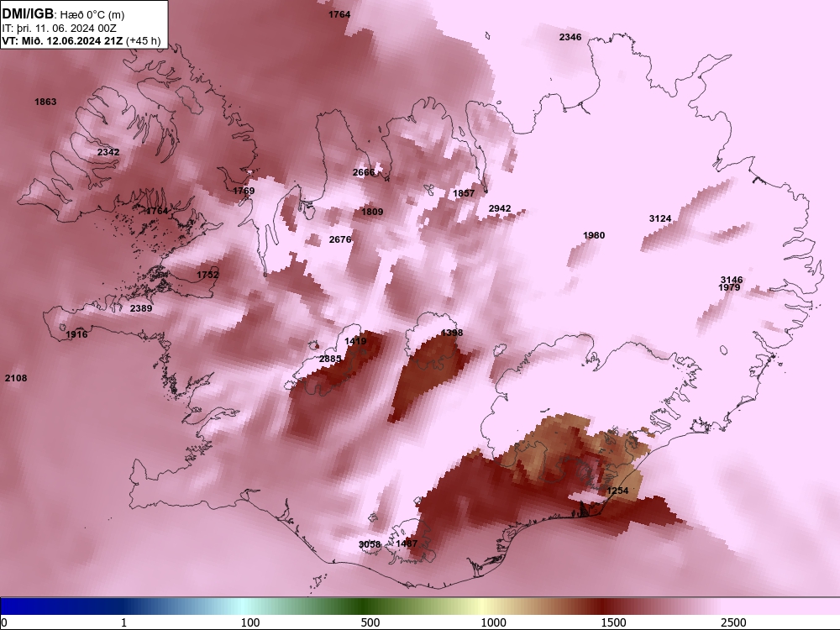
Task: Click the 100 label on the color scale
Action: point(250,622)
